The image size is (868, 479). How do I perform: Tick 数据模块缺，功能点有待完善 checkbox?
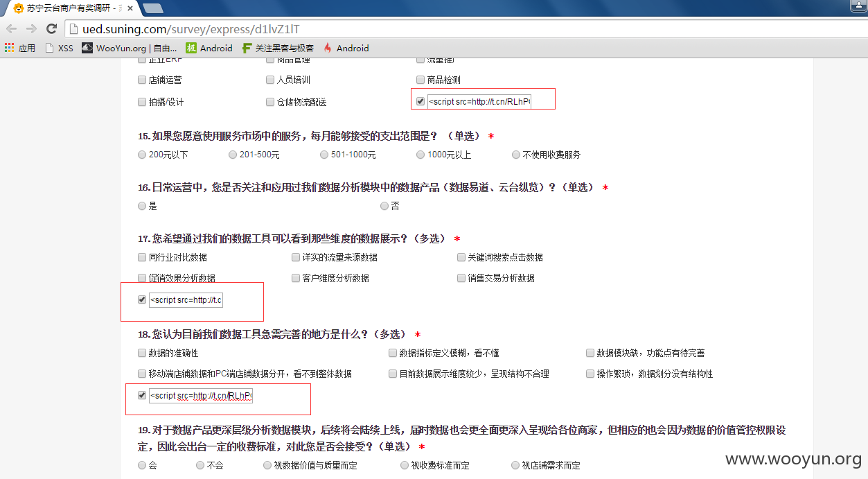590,353
